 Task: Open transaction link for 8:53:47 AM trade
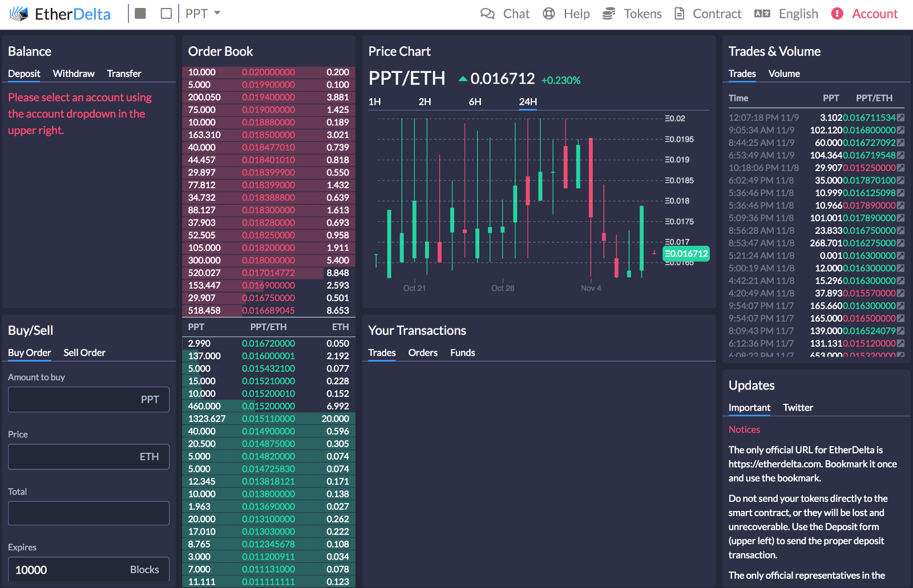tap(900, 243)
